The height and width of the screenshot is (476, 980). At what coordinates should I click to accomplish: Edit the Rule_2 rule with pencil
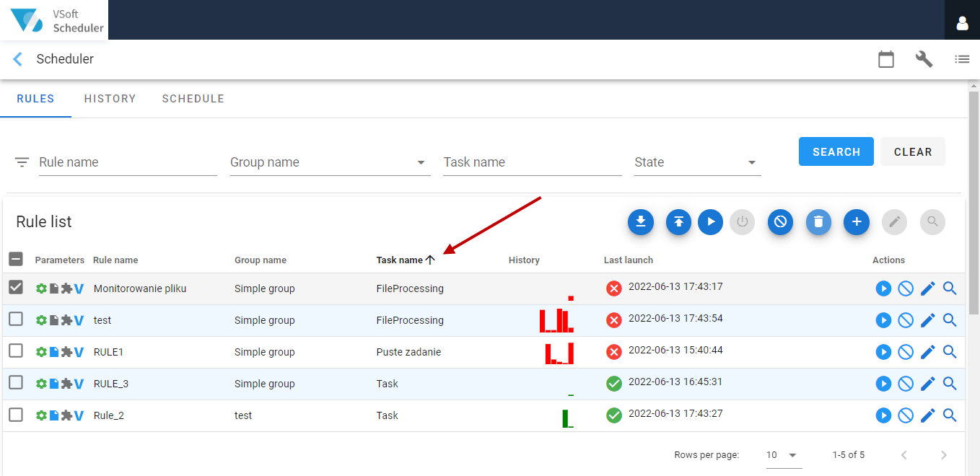tap(928, 415)
